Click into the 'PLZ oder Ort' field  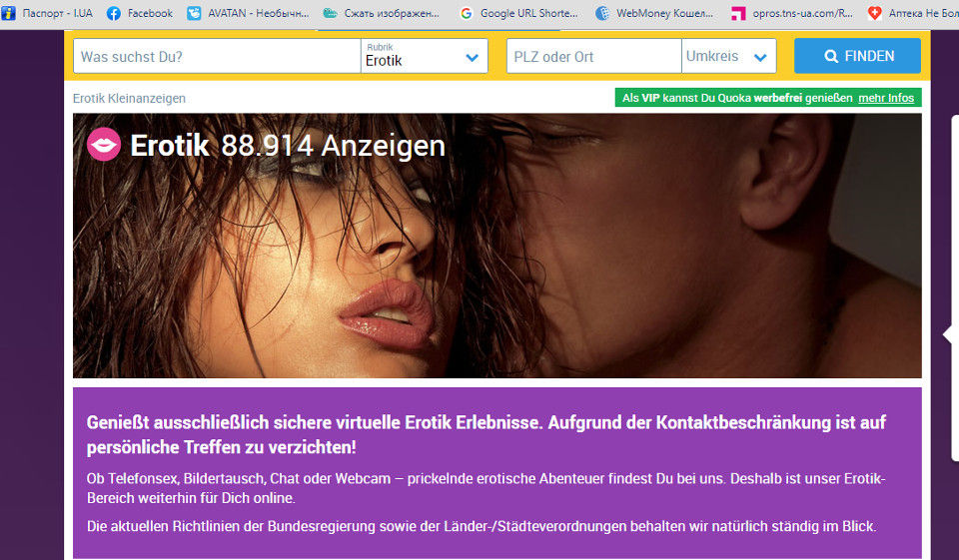click(x=593, y=57)
